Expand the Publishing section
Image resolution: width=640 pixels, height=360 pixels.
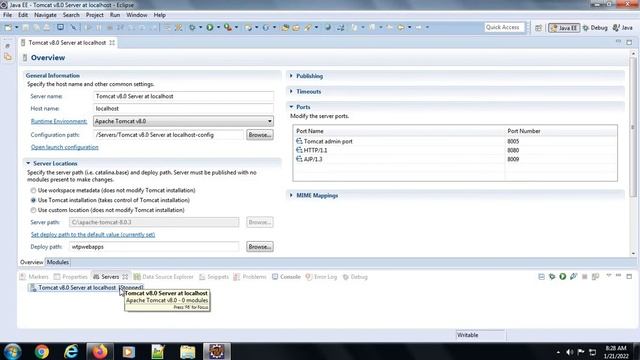click(x=291, y=76)
